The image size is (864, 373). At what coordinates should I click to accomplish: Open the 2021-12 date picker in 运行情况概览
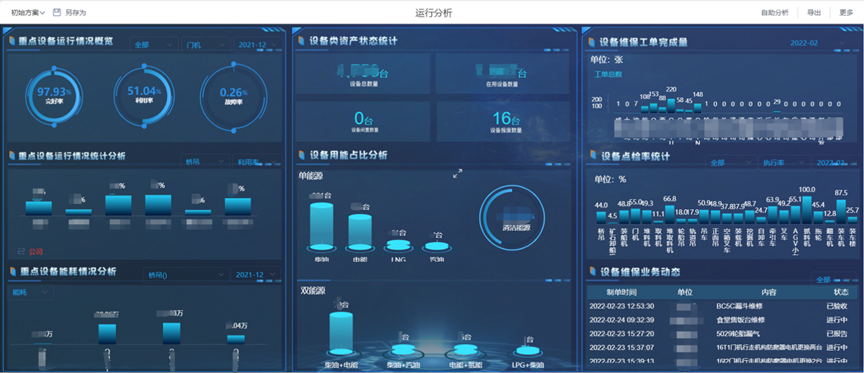click(x=257, y=45)
